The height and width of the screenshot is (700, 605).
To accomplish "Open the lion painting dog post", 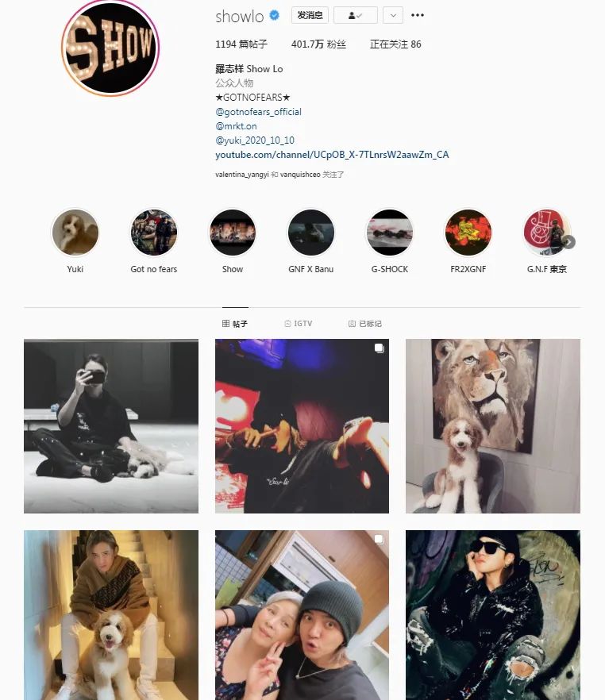I will [x=493, y=426].
